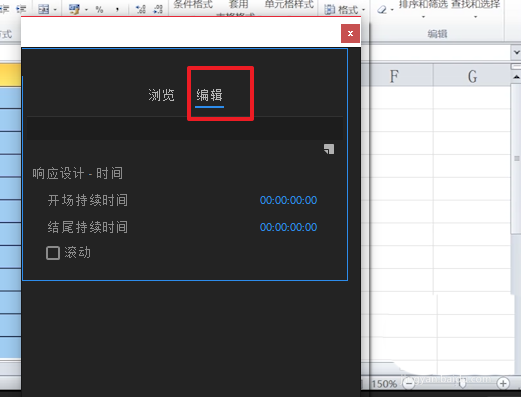Screen dimensions: 521x397
Task: Expand the Accounting Number Format dropdown
Action: point(86,10)
